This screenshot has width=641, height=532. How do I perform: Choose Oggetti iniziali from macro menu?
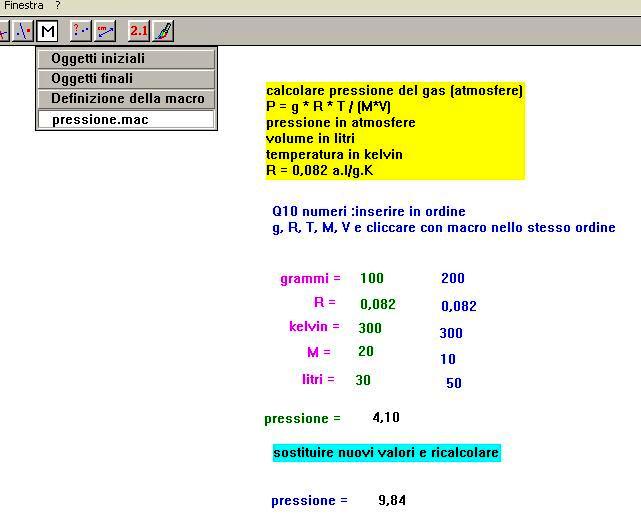pyautogui.click(x=126, y=58)
